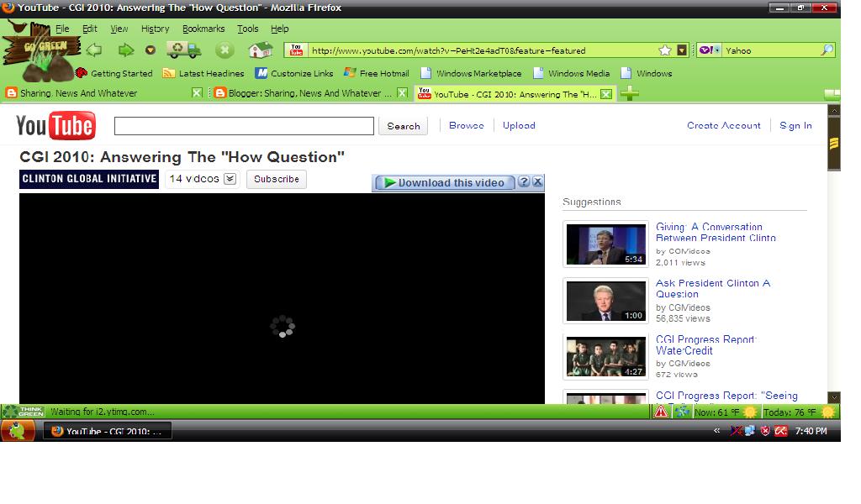
Task: Open the Yahoo search engine selector
Action: [x=709, y=50]
